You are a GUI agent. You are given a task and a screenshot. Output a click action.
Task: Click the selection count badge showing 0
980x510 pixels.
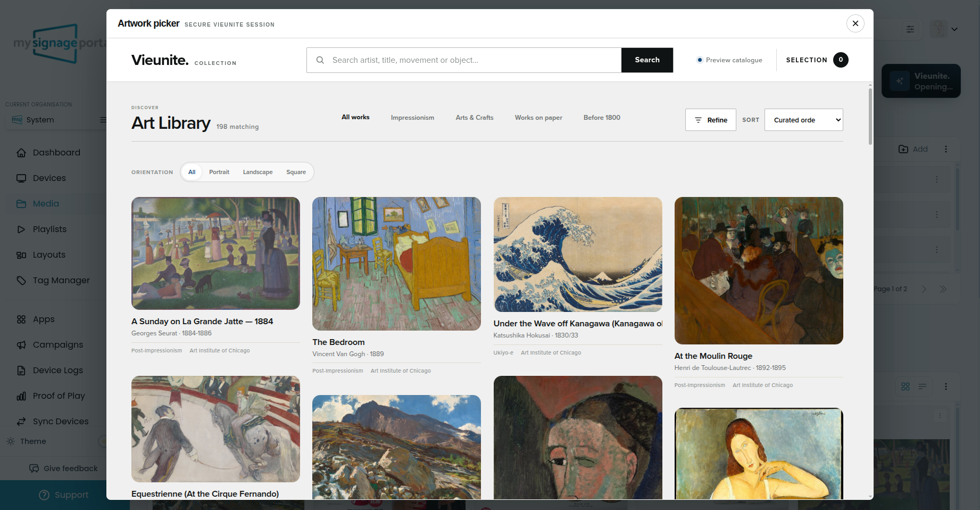click(841, 60)
